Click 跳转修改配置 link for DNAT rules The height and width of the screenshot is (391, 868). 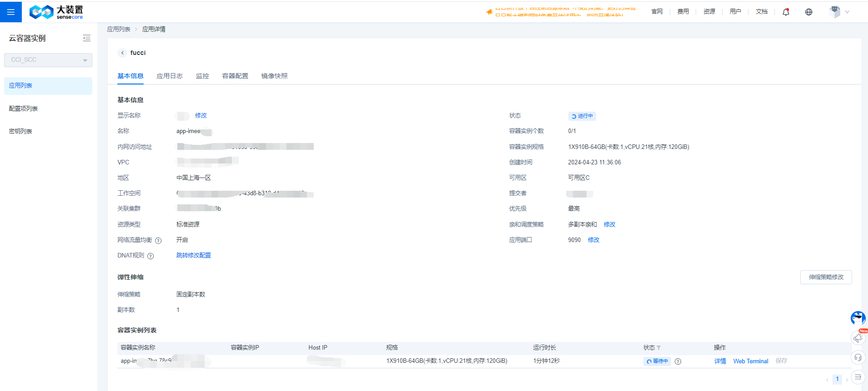(194, 255)
